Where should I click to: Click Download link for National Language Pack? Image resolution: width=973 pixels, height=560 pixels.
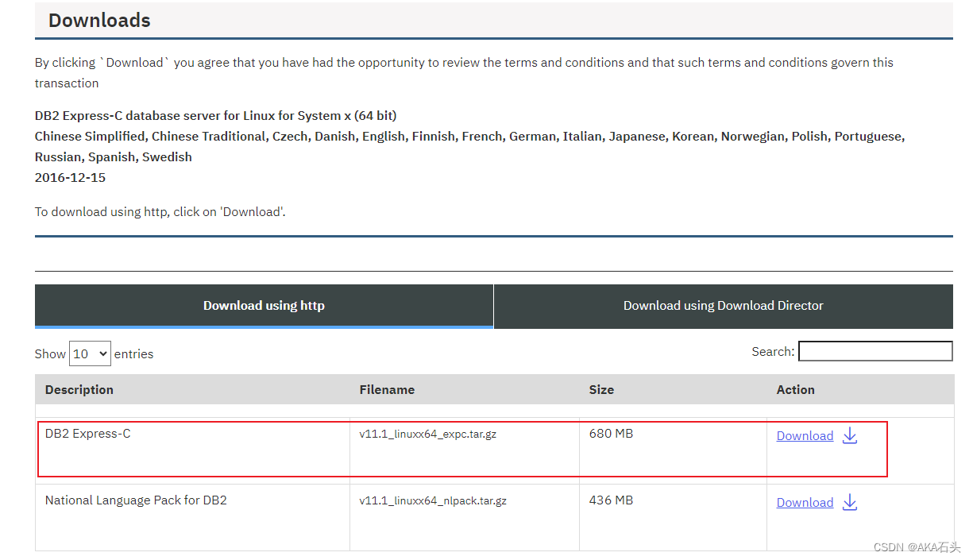[805, 503]
